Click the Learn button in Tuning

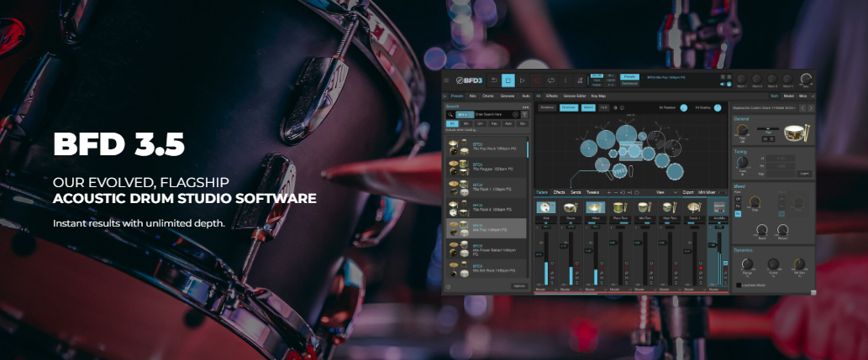coord(804,173)
